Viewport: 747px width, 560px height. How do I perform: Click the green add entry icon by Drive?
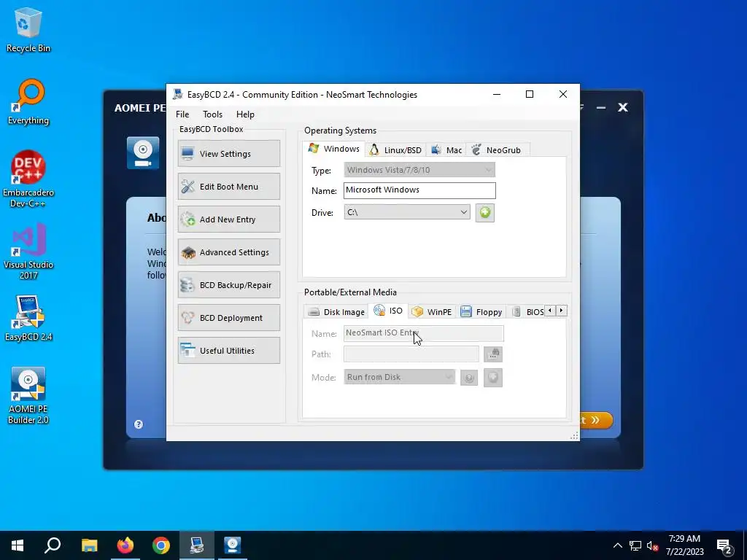click(x=485, y=212)
